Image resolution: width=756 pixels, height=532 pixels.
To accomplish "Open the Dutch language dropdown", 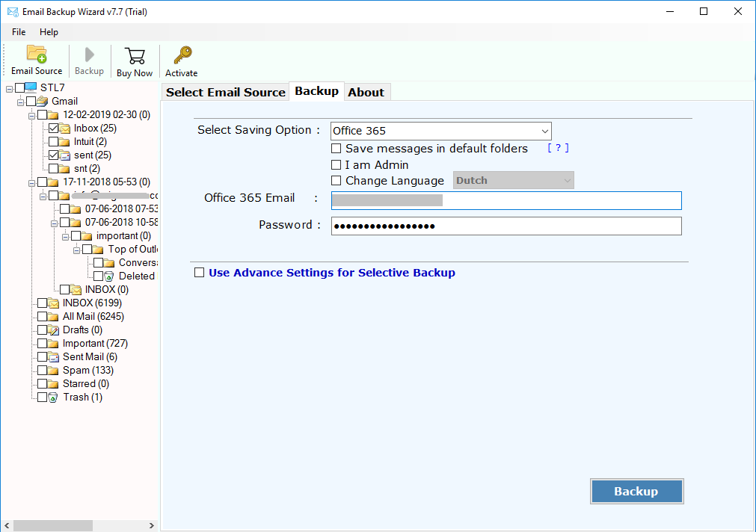I will point(514,180).
